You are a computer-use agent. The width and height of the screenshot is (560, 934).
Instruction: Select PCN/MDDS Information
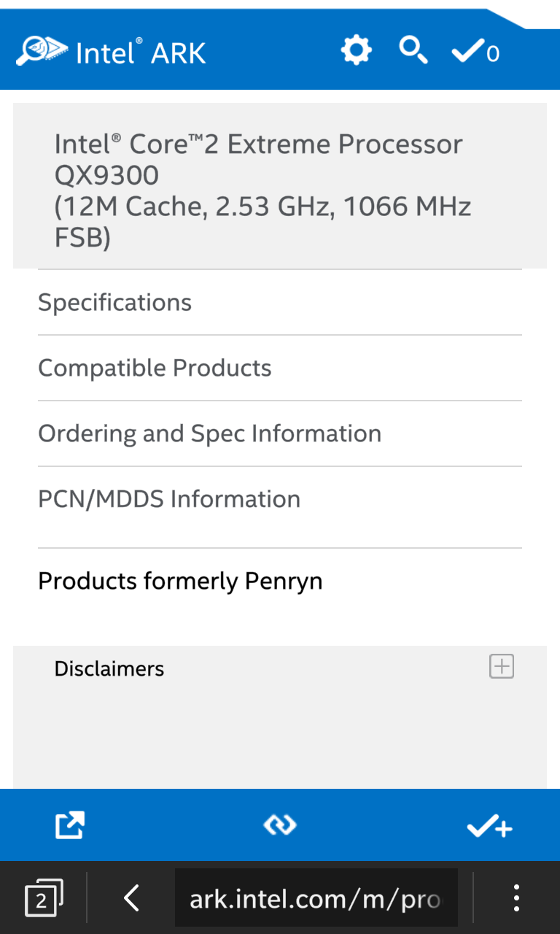(x=169, y=499)
